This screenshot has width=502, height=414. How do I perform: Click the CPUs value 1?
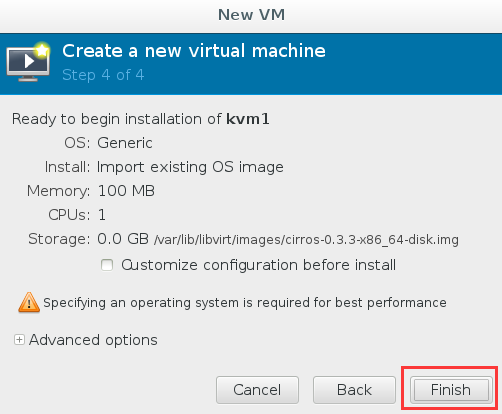click(102, 215)
